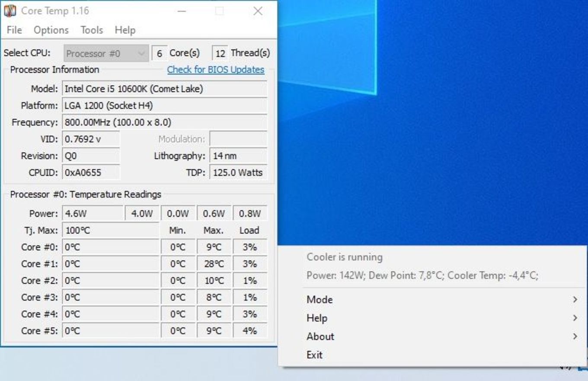The width and height of the screenshot is (588, 381).
Task: Click the Power value 4.6W
Action: (93, 214)
